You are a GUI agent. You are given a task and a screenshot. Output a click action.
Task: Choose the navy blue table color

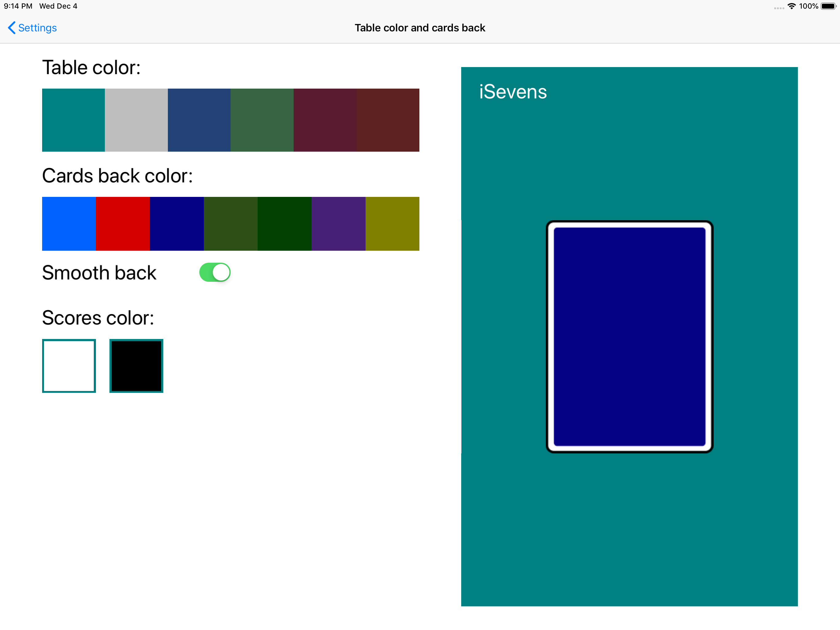coord(199,120)
